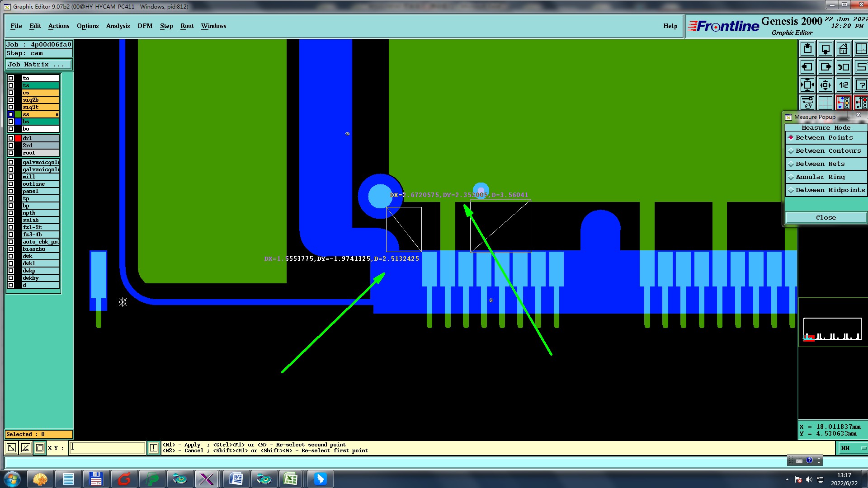Select Between Contours measure mode

coord(826,151)
